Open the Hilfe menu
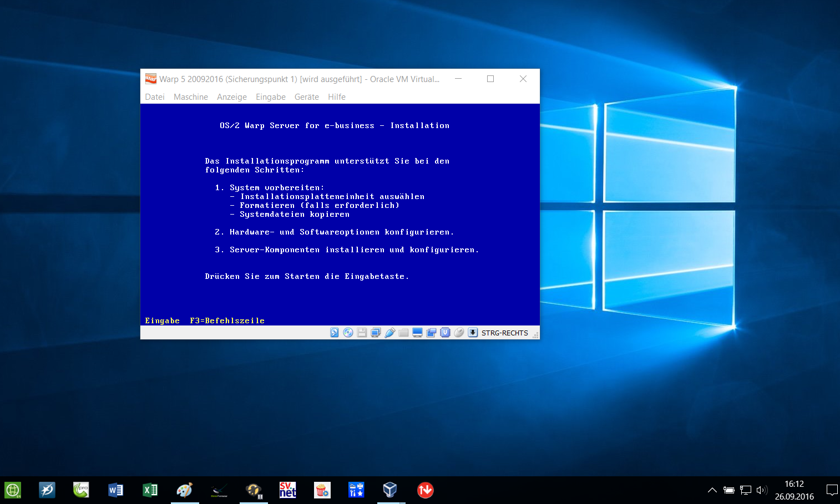 point(337,97)
